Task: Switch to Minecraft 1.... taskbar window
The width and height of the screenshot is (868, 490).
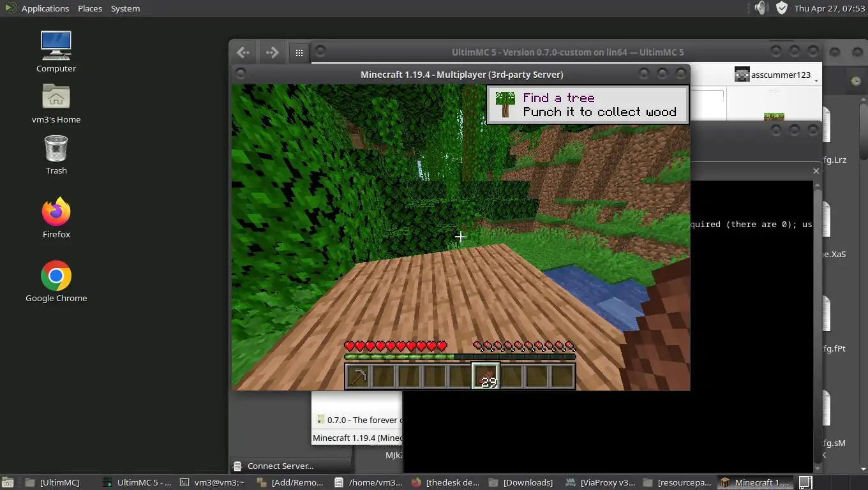Action: tap(755, 482)
